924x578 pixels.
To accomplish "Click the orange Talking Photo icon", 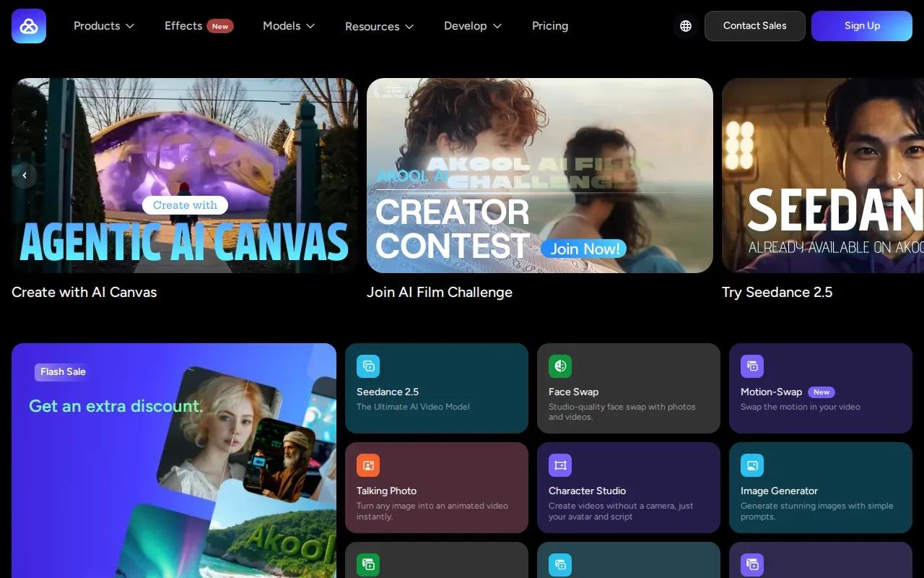I will [368, 465].
